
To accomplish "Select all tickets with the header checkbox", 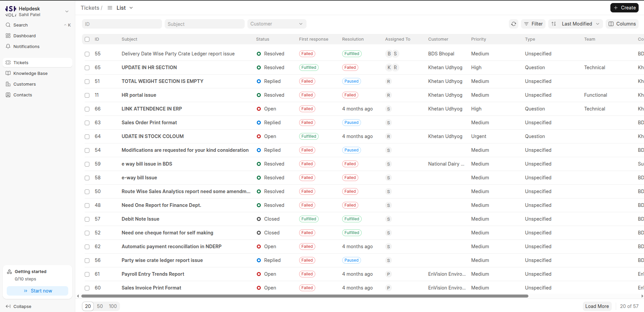I will [87, 39].
